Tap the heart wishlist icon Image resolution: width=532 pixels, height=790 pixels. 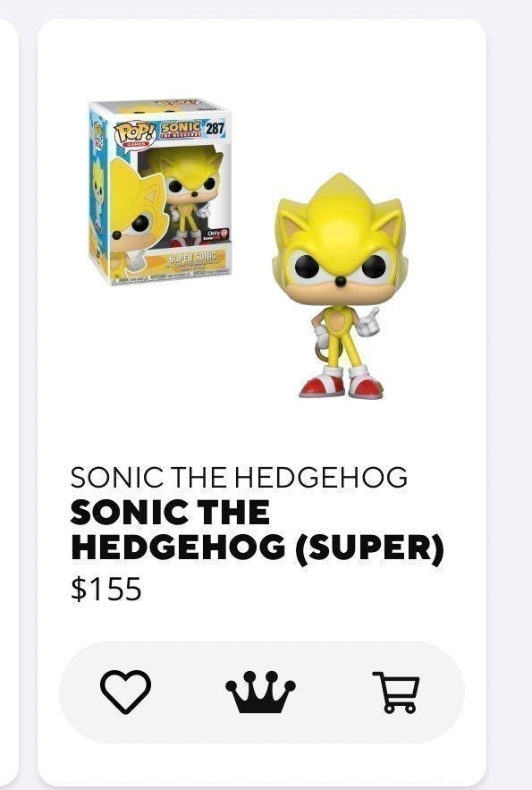(x=125, y=692)
